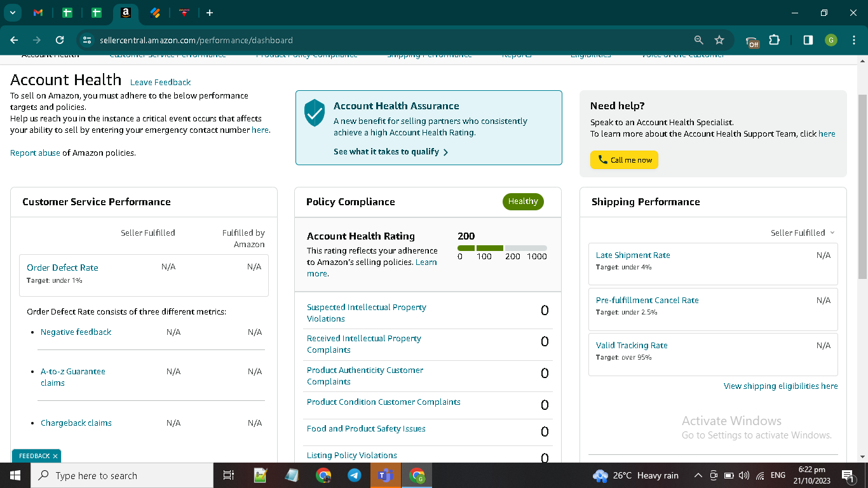The height and width of the screenshot is (488, 868).
Task: Click the Account Health Assurance shield icon
Action: [314, 113]
